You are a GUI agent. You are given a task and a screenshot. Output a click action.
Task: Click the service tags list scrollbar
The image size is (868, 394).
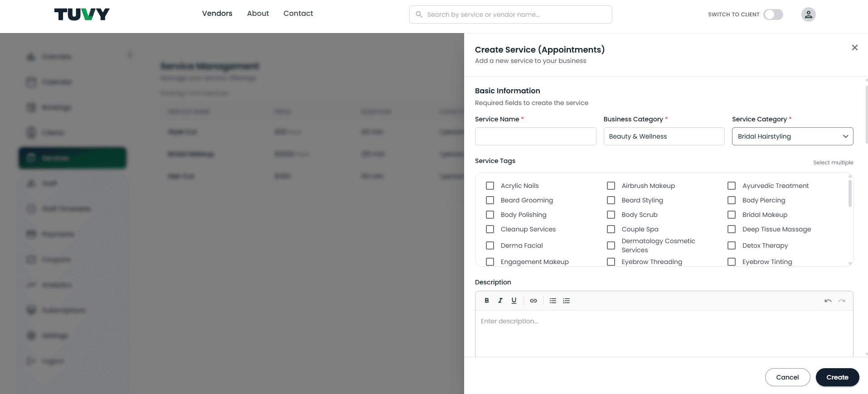850,194
